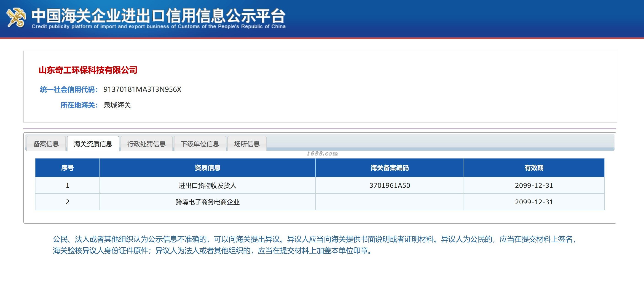This screenshot has width=644, height=306.
Task: Open the 备案信息 tab
Action: tap(46, 144)
